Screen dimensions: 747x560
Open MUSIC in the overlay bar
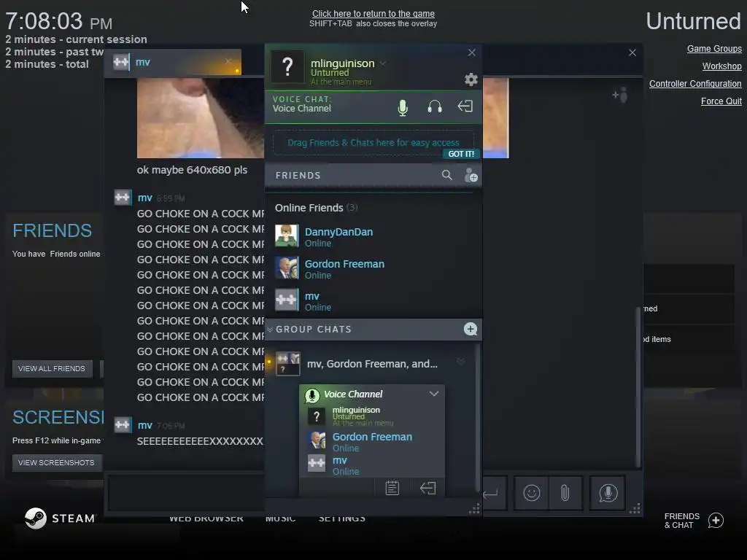[281, 518]
